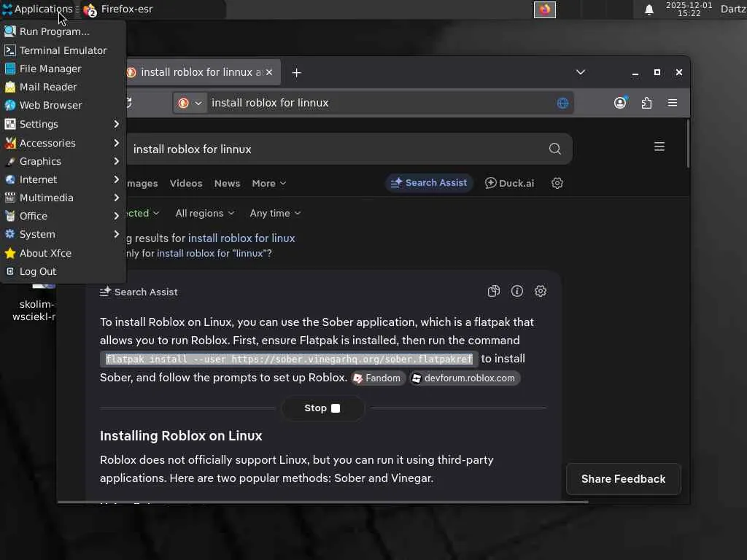Click the translate page icon in address bar
Image resolution: width=747 pixels, height=560 pixels.
click(562, 103)
